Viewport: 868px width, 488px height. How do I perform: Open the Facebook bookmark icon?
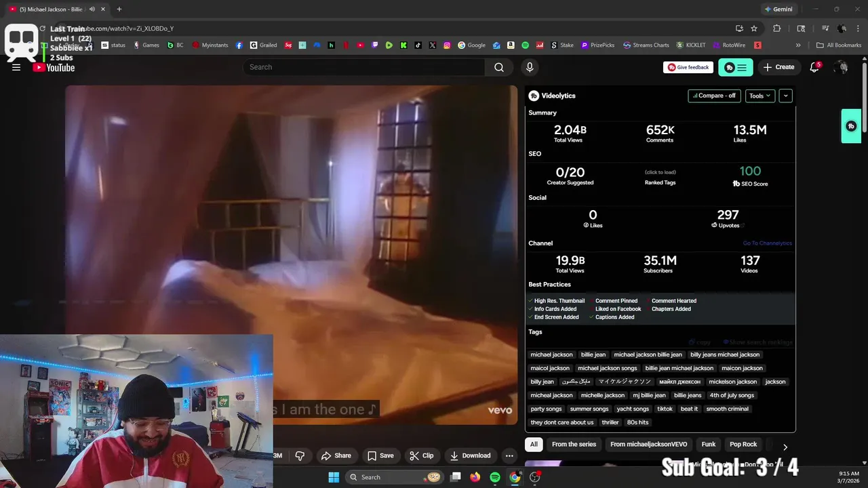tap(239, 45)
